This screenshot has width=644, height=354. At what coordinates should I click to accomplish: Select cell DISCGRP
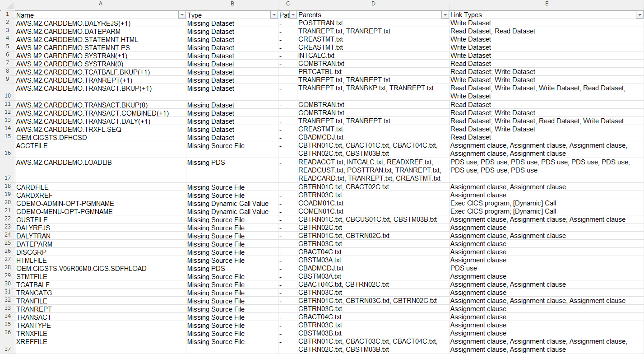[100, 252]
